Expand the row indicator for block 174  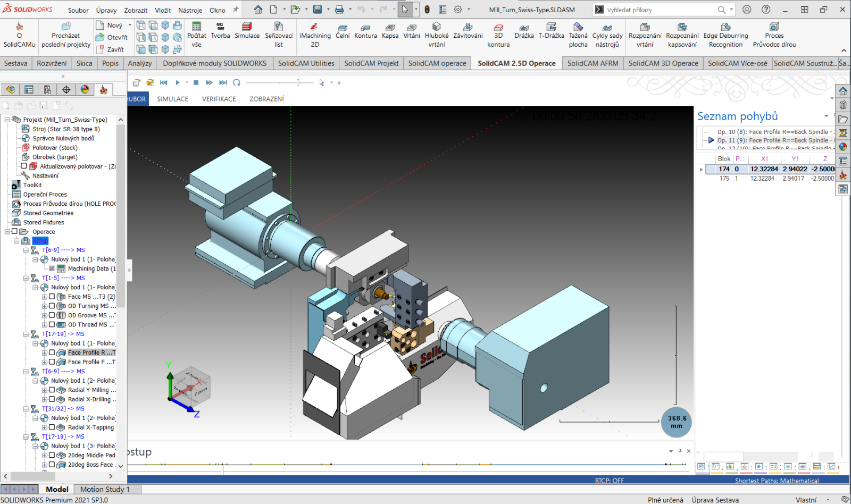point(701,169)
